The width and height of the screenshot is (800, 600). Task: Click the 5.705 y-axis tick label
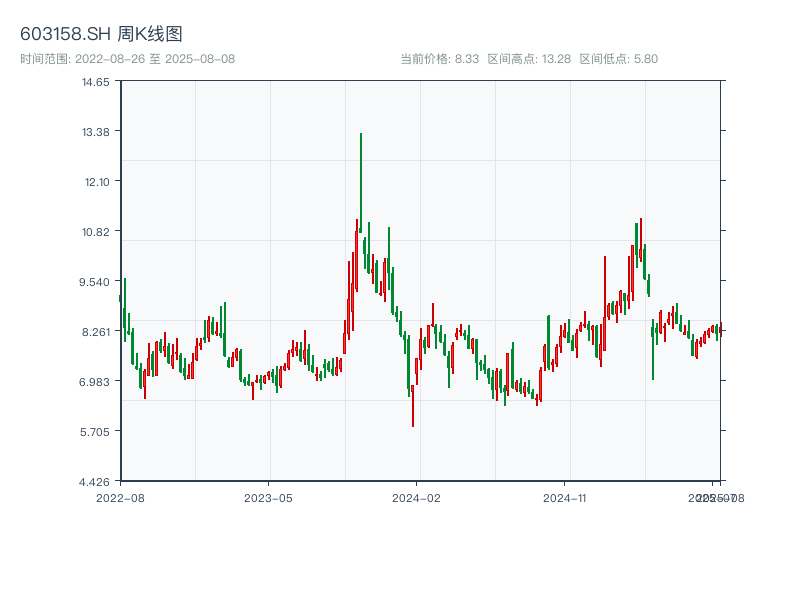pos(96,432)
